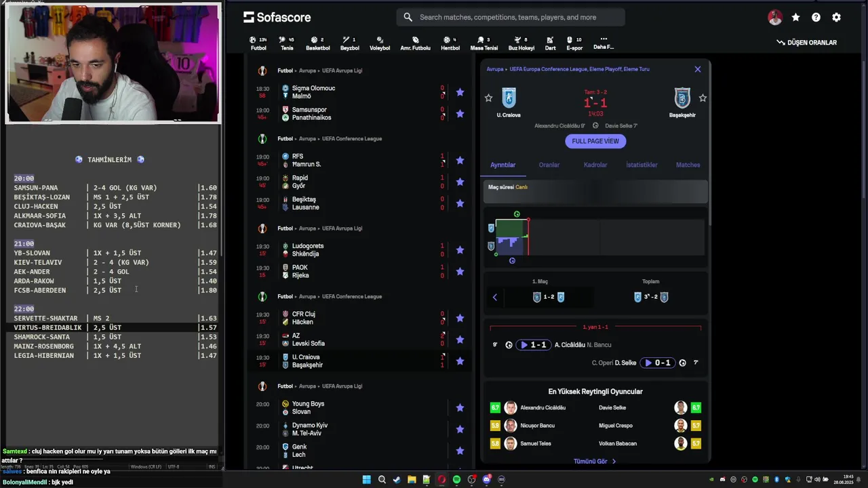
Task: Switch to the İstatistikler tab
Action: (642, 165)
